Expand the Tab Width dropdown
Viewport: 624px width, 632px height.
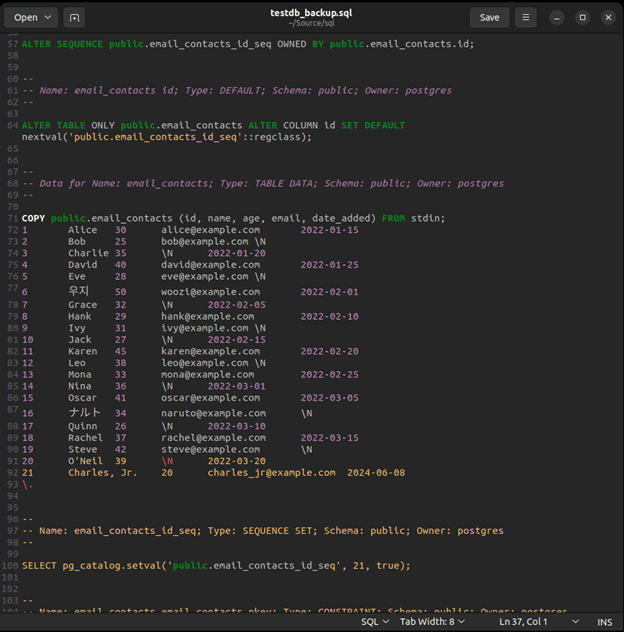(433, 622)
